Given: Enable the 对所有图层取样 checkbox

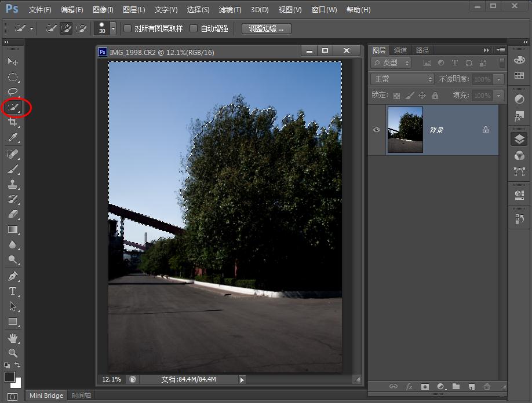Looking at the screenshot, I should click(x=128, y=28).
